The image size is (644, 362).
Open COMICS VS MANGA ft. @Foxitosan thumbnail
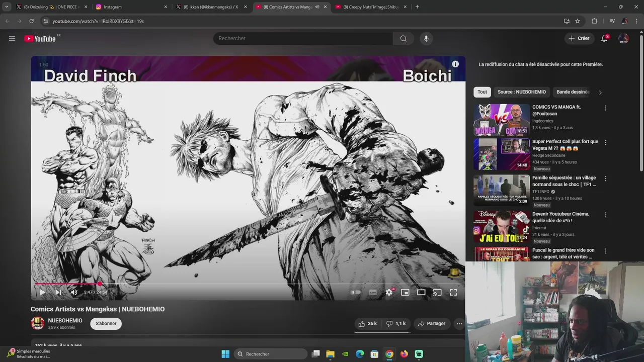(501, 120)
